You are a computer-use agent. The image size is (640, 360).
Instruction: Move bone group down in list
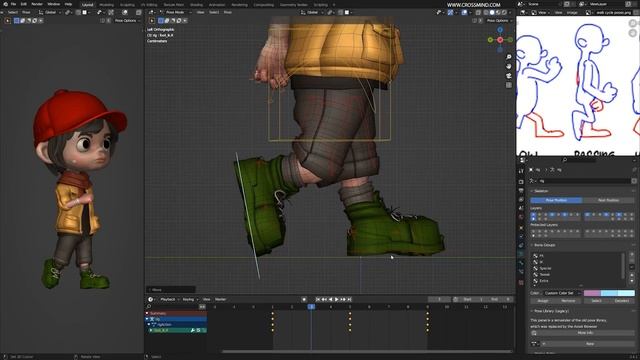click(x=632, y=281)
